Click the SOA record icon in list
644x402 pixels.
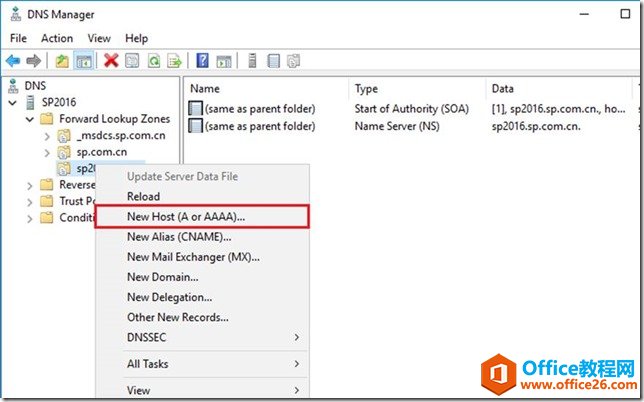[195, 108]
